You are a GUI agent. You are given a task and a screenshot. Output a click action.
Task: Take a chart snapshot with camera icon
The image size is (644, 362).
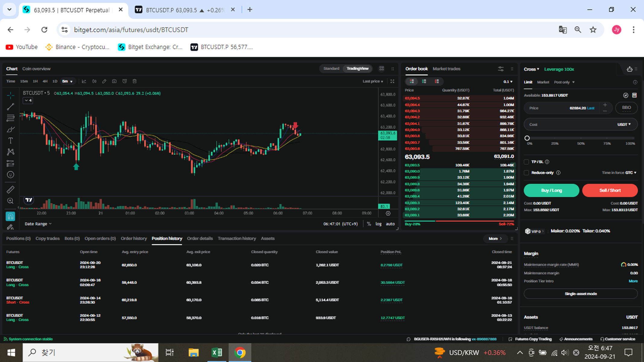[114, 81]
